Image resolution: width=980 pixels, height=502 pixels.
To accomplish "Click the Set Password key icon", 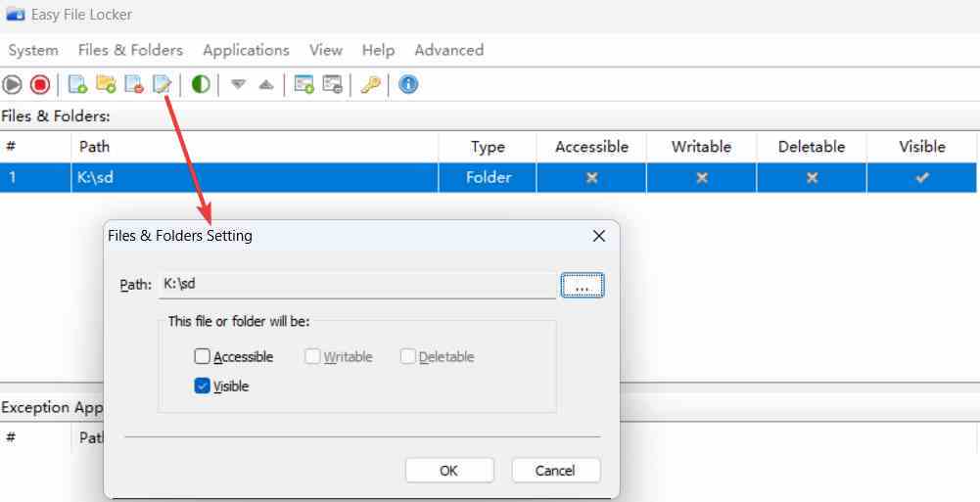I will [370, 84].
